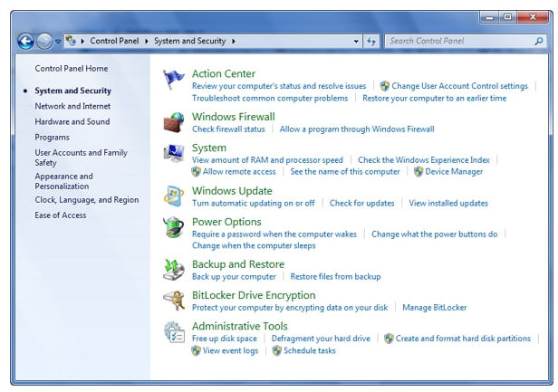Click the Backup and Restore icon
The width and height of the screenshot is (558, 392).
coord(174,270)
